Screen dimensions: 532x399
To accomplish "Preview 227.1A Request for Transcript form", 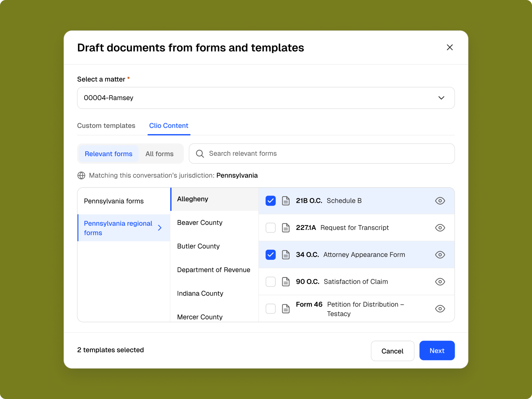I will (440, 228).
